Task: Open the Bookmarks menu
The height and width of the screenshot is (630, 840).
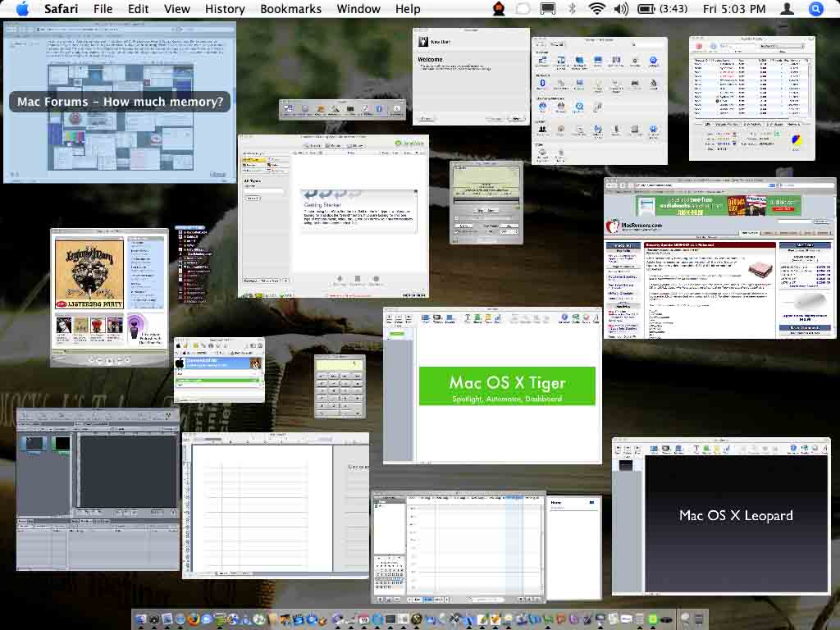Action: pos(291,8)
